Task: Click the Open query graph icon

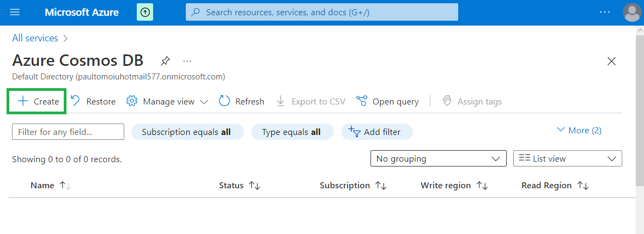Action: 361,101
